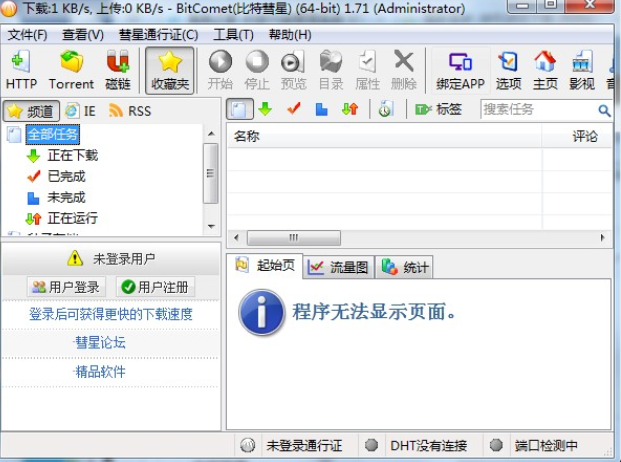Switch to the 统计 statistics tab
The image size is (621, 462).
404,268
